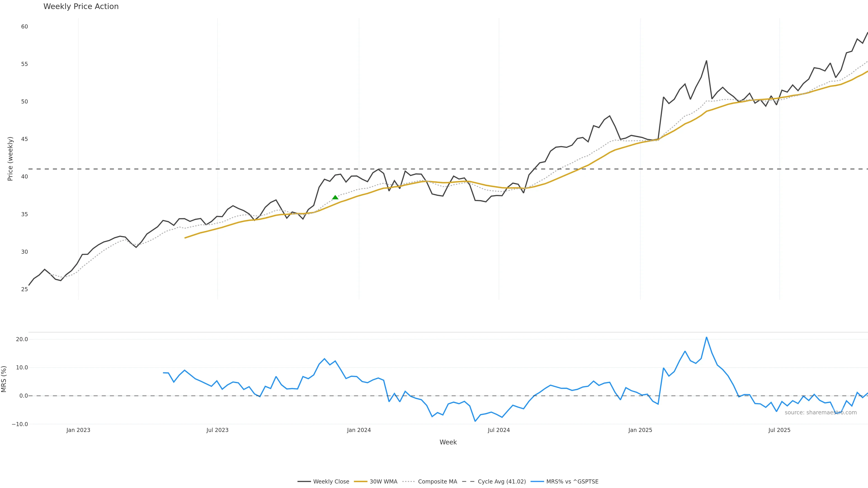Click the dotted Composite MA legend swatch
This screenshot has height=488, width=868.
(408, 482)
